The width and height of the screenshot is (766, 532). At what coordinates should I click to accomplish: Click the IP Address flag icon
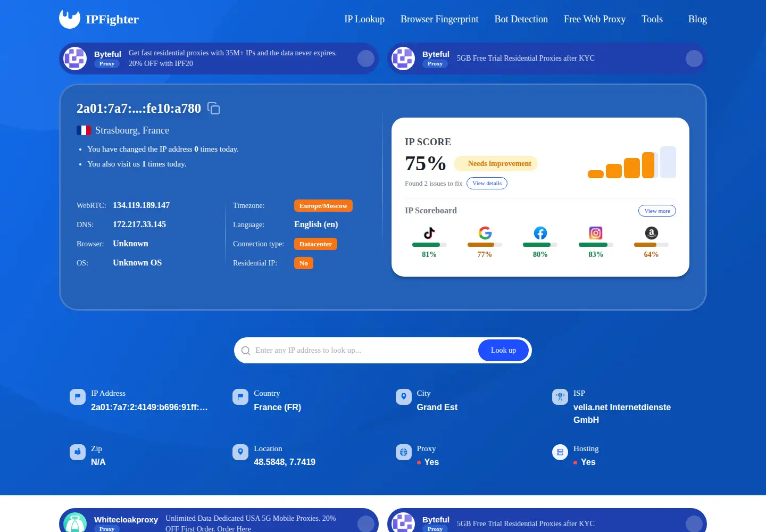point(78,397)
